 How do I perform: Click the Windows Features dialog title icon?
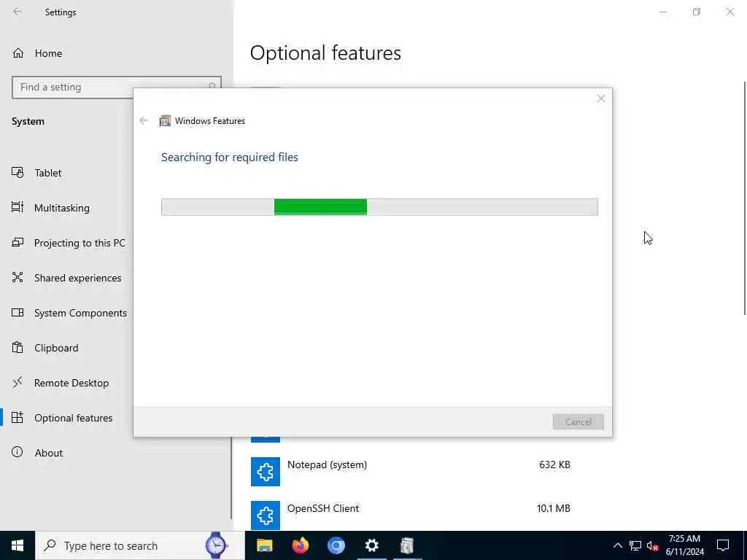[x=166, y=121]
